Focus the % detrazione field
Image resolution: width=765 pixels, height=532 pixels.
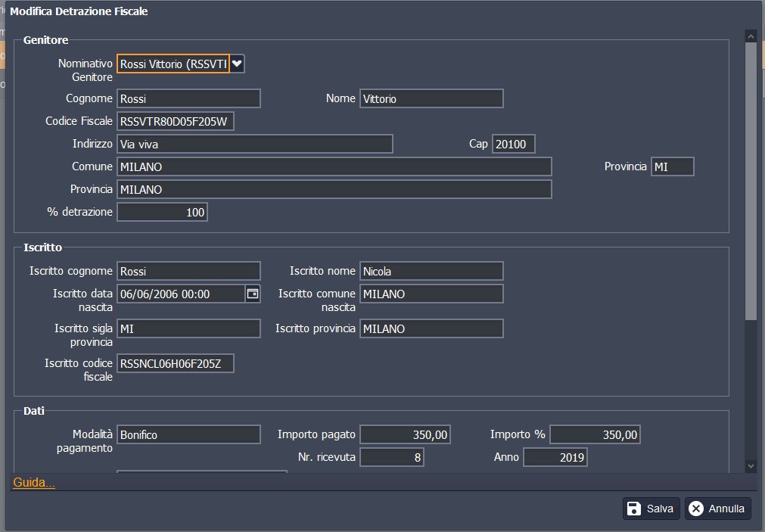(162, 212)
